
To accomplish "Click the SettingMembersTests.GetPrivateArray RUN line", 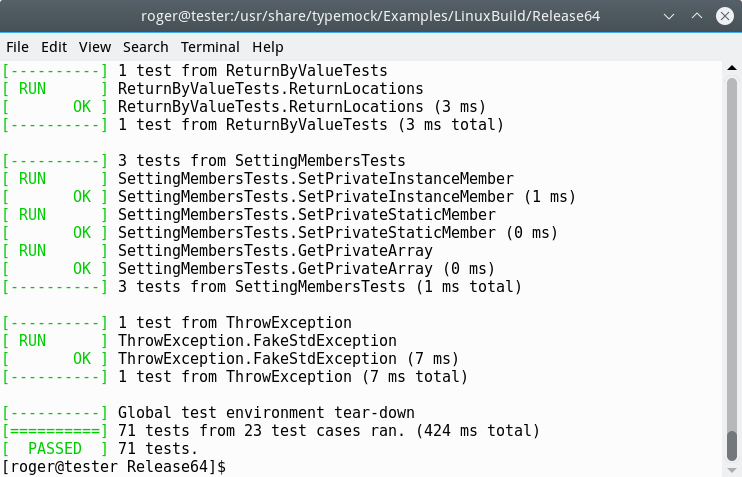I will (x=275, y=251).
